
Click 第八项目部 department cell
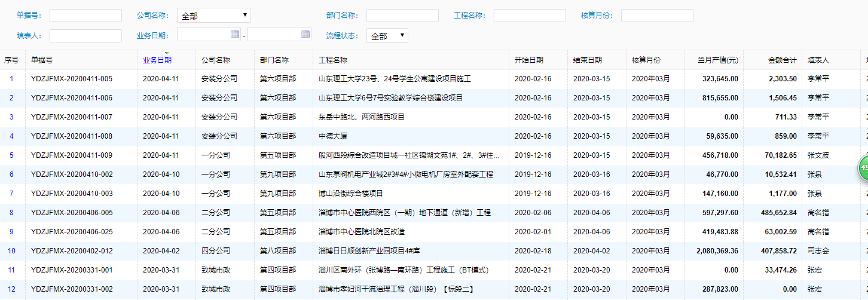coord(278,251)
